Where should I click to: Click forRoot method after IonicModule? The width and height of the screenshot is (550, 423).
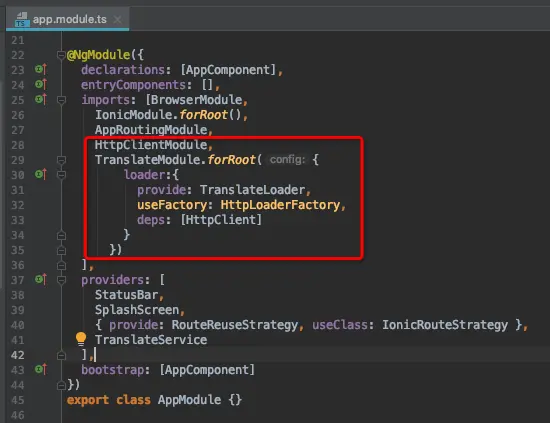[203, 115]
